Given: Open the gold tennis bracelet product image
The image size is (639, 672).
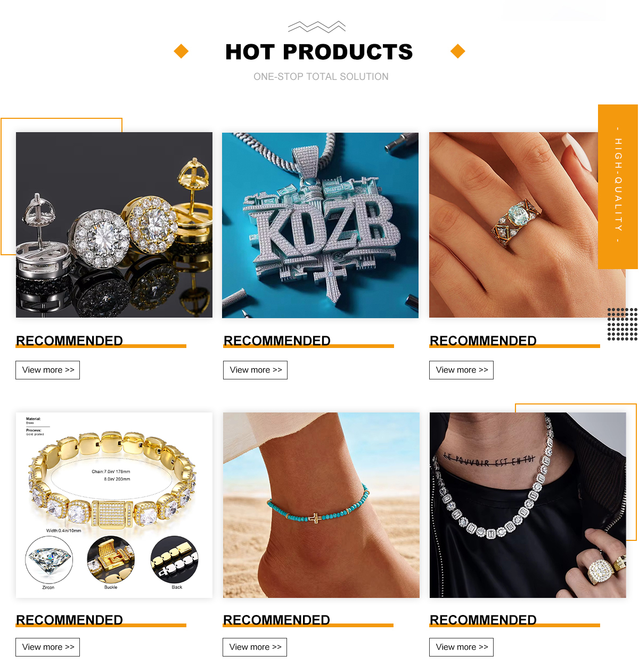Looking at the screenshot, I should (114, 505).
